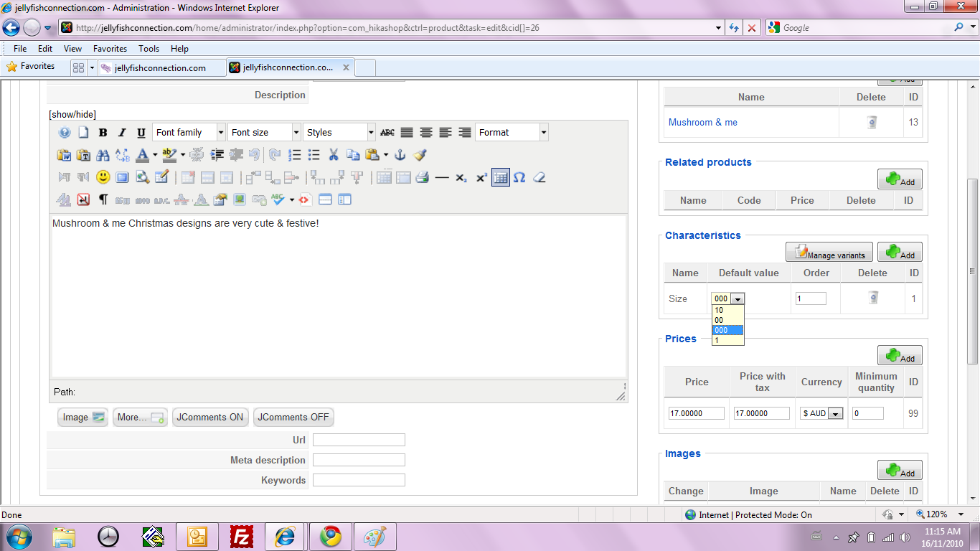Toggle Strikethrough formatting
This screenshot has width=980, height=551.
coord(387,133)
